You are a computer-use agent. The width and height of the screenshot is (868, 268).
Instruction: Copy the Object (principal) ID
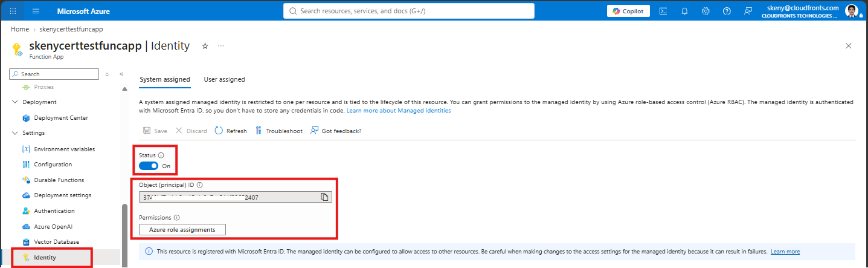pos(324,197)
